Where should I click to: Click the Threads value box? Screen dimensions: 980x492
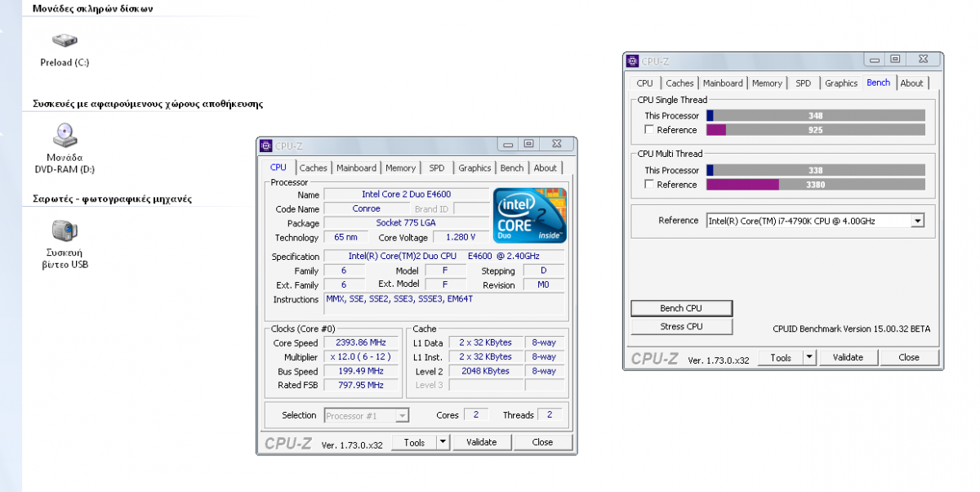tap(550, 415)
